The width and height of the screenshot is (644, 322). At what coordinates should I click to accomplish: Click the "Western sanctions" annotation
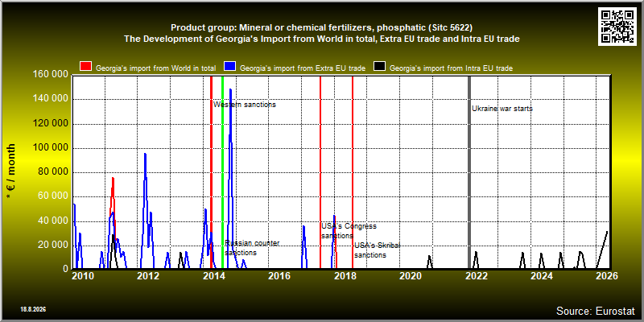coord(245,105)
